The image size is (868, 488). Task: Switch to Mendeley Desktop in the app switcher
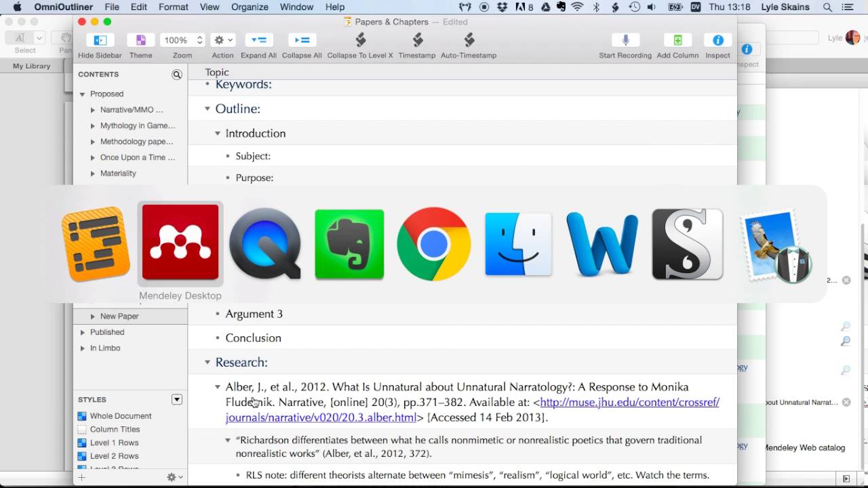(x=180, y=243)
